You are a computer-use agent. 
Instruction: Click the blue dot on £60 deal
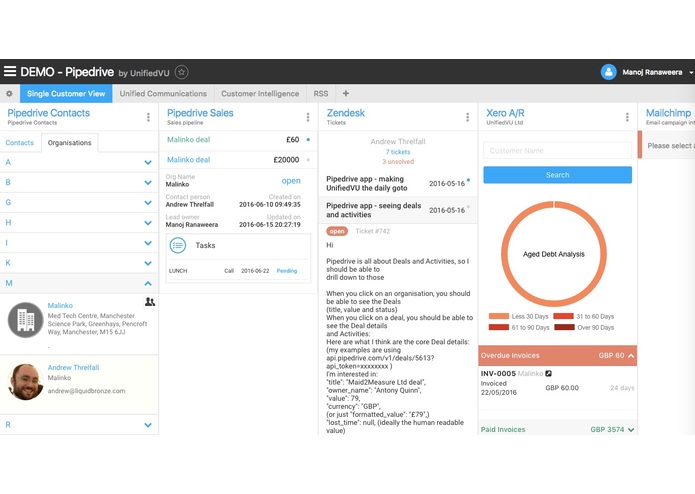(x=308, y=140)
